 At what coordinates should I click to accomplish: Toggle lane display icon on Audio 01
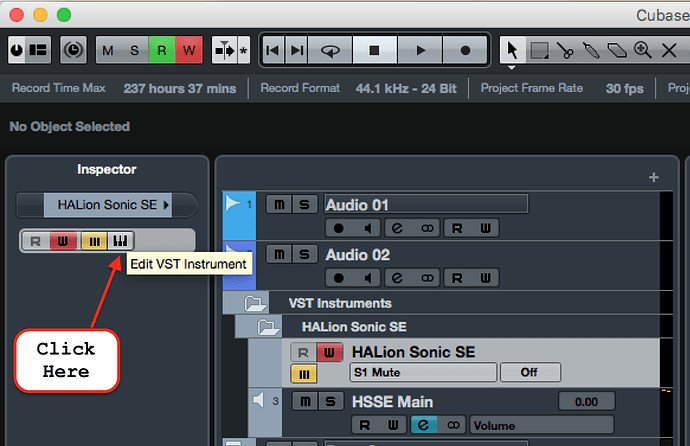[427, 228]
